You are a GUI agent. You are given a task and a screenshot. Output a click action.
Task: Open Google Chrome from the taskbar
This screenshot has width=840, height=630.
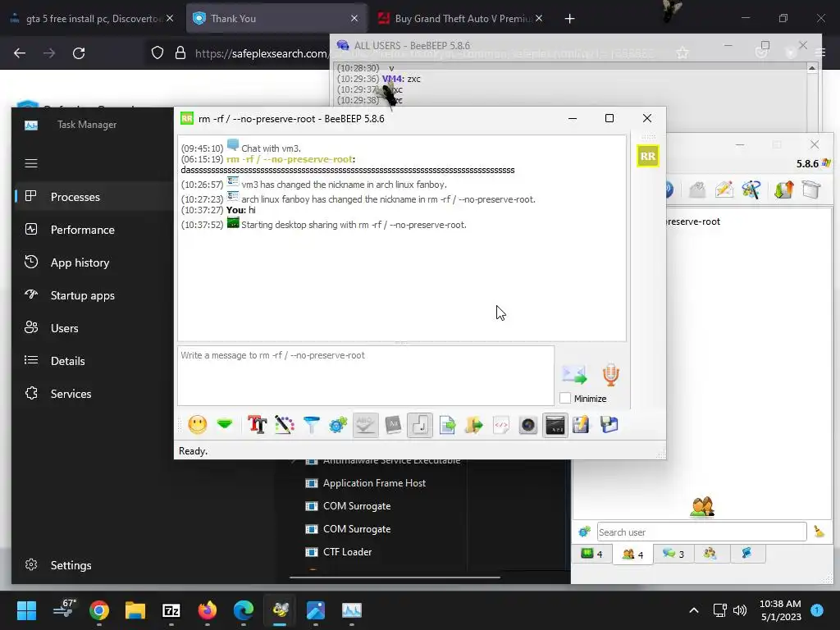(99, 610)
